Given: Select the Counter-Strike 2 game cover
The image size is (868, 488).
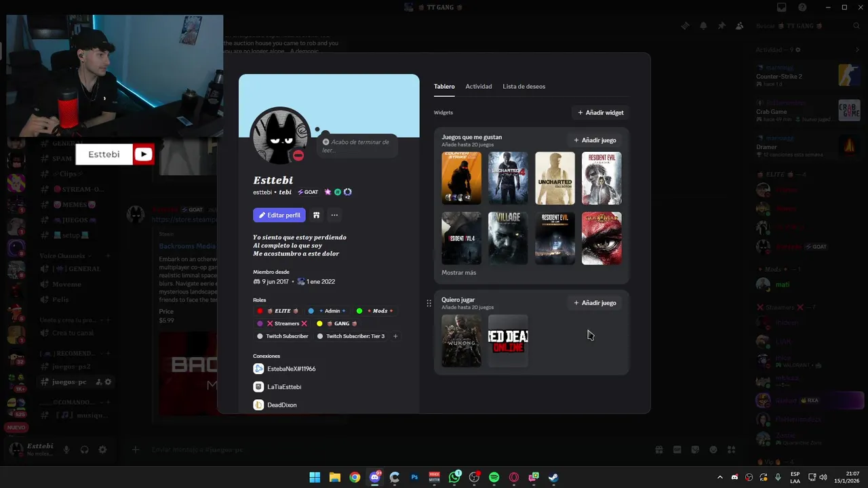Looking at the screenshot, I should click(461, 178).
